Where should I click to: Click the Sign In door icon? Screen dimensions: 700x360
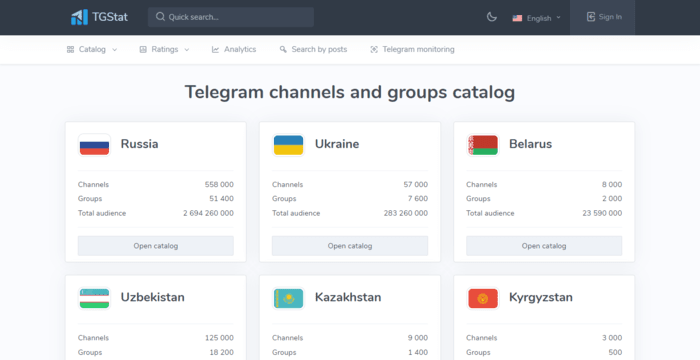coord(591,17)
